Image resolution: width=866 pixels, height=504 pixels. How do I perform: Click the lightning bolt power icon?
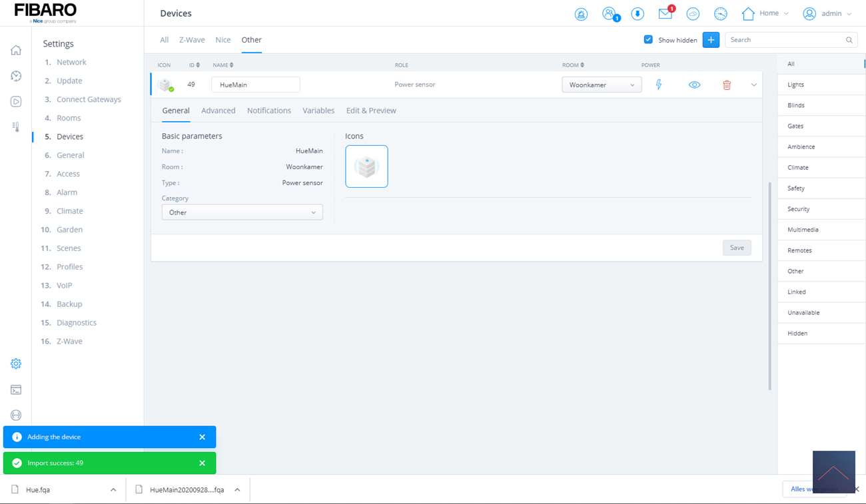[659, 85]
